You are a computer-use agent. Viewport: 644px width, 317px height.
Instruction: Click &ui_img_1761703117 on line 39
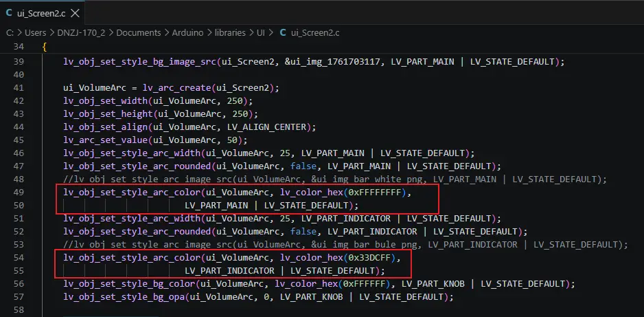pyautogui.click(x=334, y=62)
